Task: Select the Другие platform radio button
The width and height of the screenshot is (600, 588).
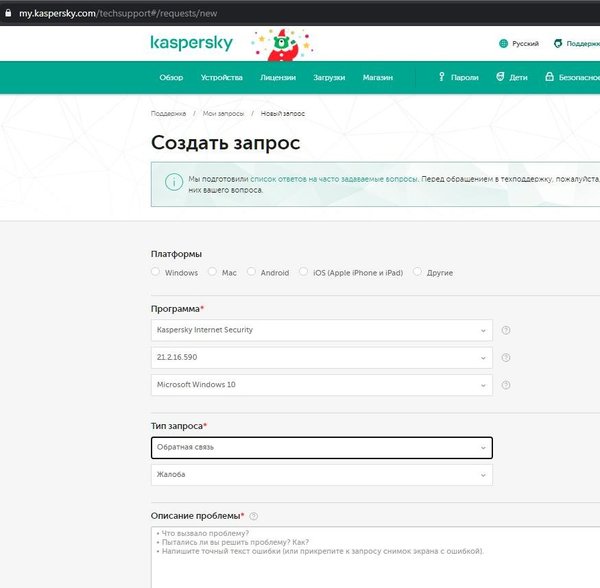Action: 417,272
